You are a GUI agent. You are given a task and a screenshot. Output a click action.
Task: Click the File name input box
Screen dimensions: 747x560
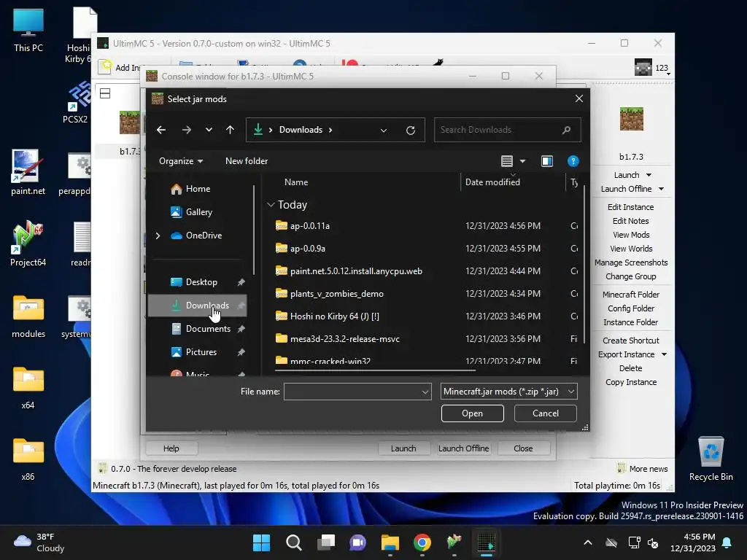click(357, 392)
